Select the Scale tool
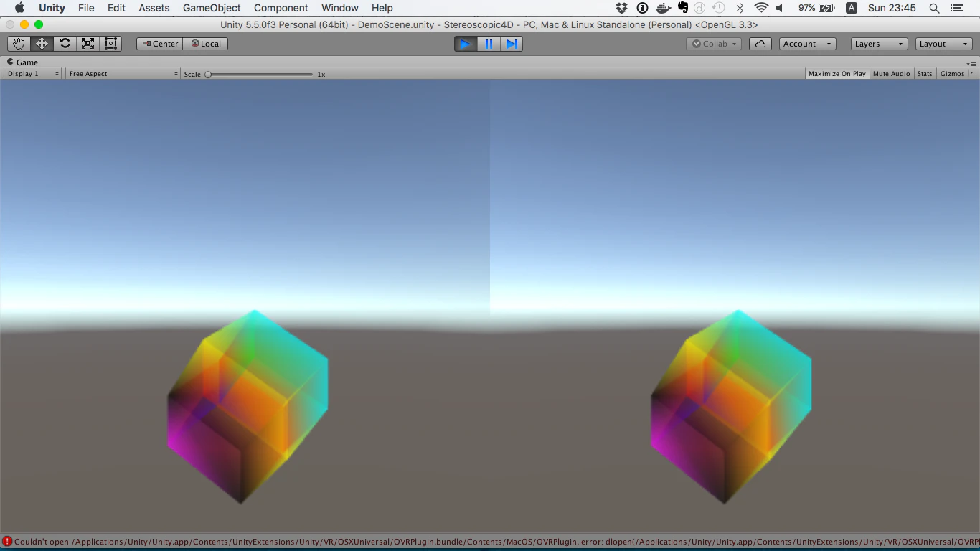The image size is (980, 551). pyautogui.click(x=88, y=44)
